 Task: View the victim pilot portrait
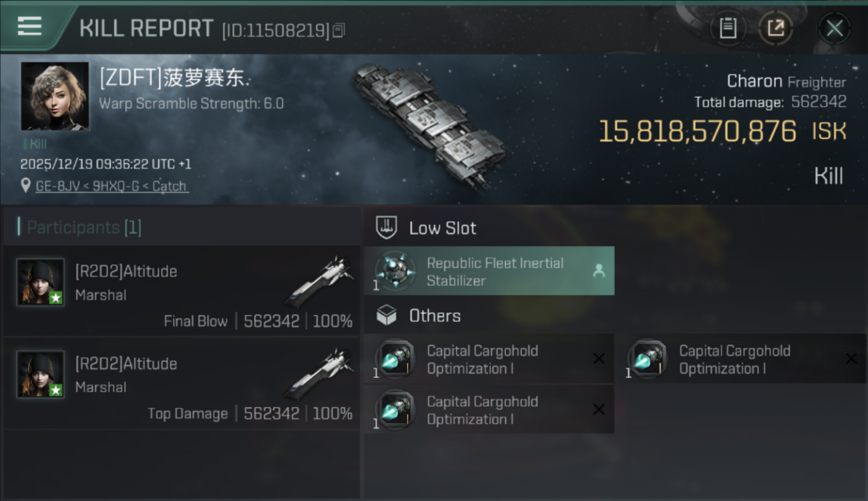[x=55, y=96]
